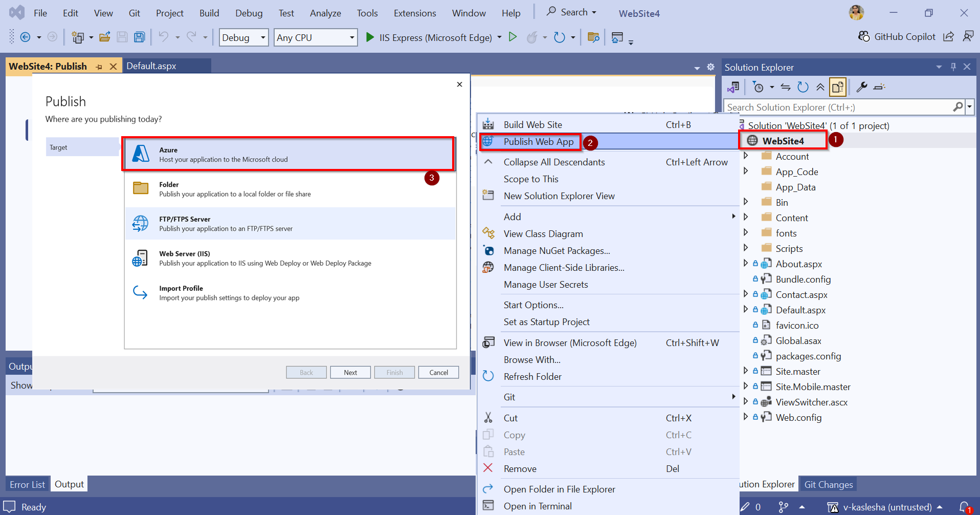Select the Target step in Publish dialog
The image size is (980, 515).
point(82,147)
